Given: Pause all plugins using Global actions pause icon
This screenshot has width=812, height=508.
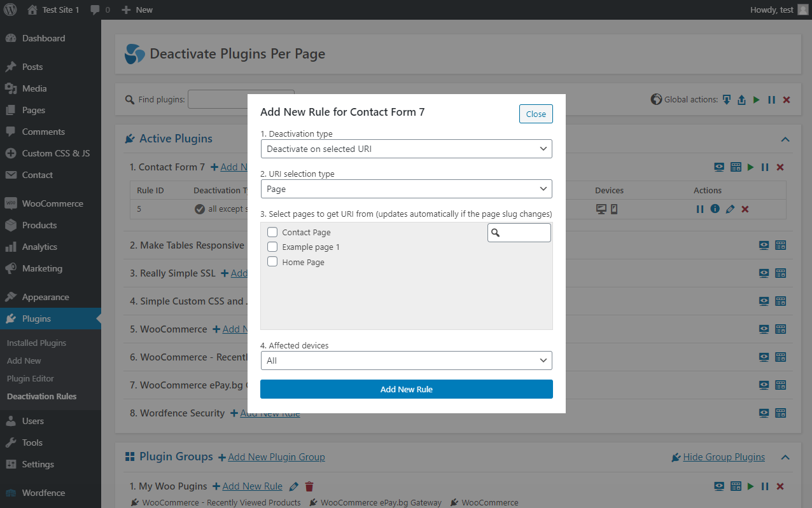Looking at the screenshot, I should tap(771, 99).
